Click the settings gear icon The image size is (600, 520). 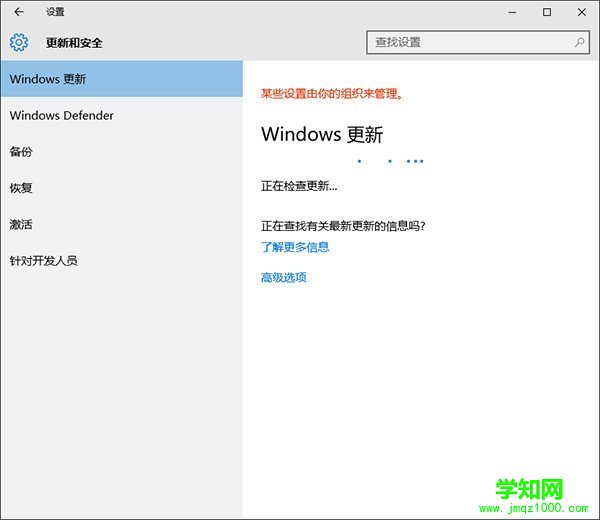coord(19,42)
